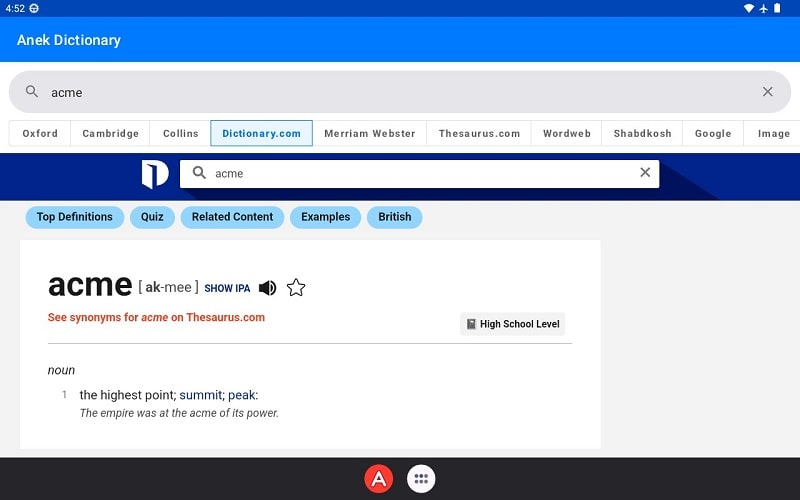
Task: Select the Dictionary.com tab
Action: pos(261,133)
